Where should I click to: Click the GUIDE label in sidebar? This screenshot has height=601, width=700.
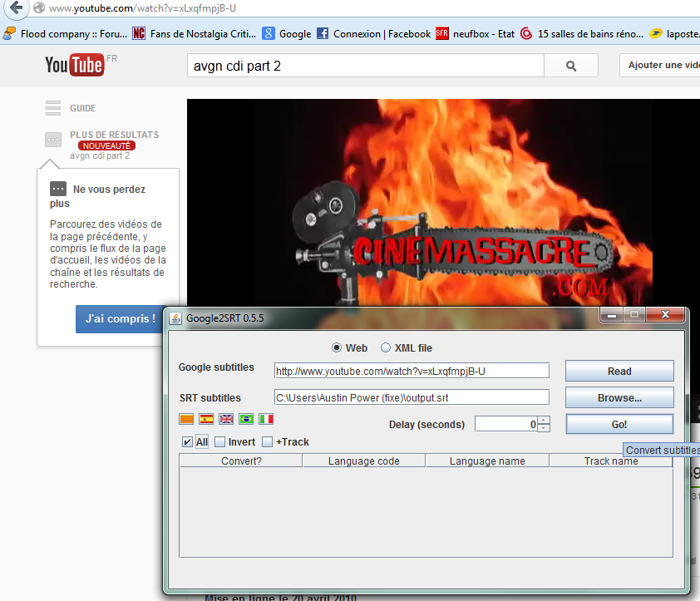coord(82,108)
